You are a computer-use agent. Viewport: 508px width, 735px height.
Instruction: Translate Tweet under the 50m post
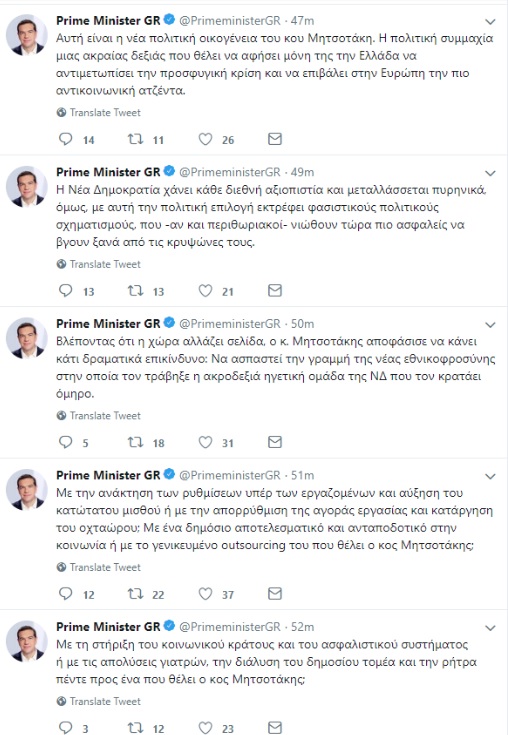pos(99,416)
